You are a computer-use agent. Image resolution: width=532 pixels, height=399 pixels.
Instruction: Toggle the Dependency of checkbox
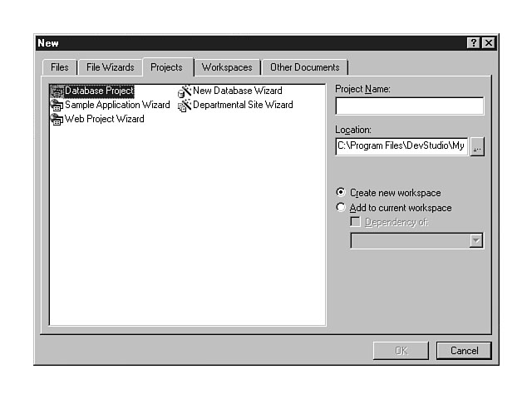point(356,223)
